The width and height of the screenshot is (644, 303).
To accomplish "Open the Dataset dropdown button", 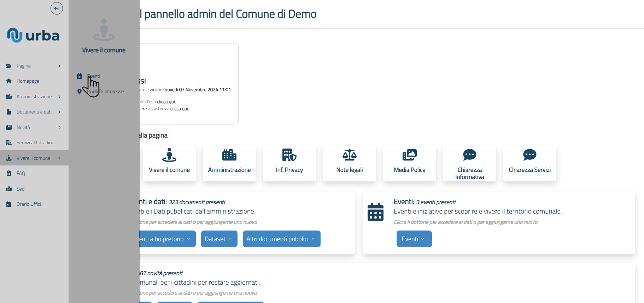I will [219, 239].
